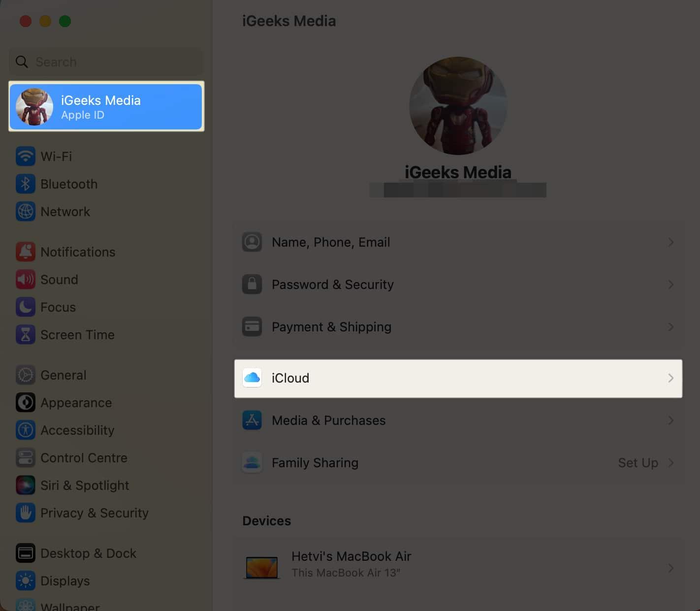
Task: Expand Name, Phone, Email chevron
Action: tap(670, 242)
